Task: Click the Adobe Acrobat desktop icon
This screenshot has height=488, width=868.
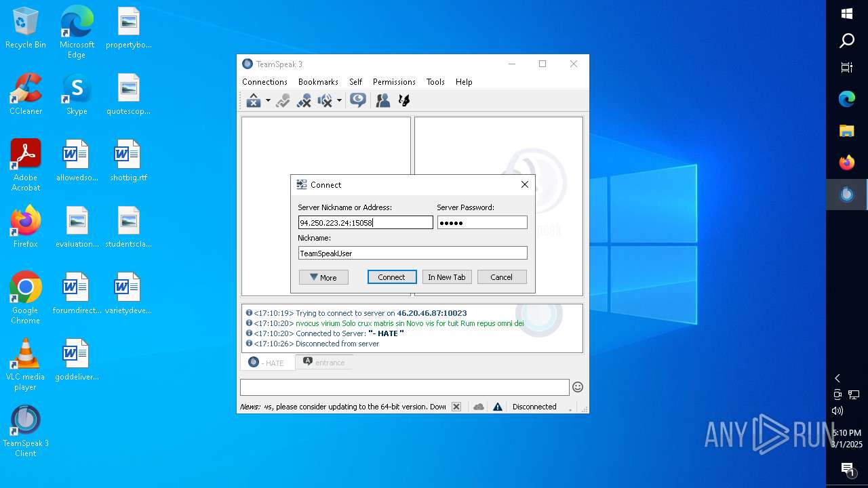Action: click(x=26, y=165)
